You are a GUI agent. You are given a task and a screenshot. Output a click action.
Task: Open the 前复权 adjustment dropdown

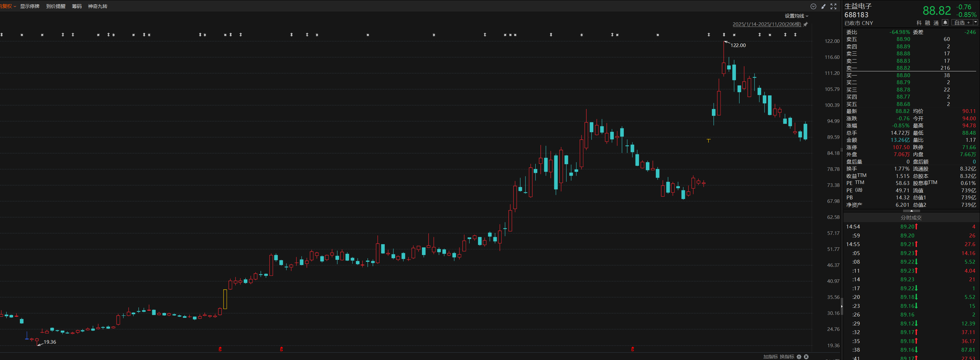[x=8, y=6]
